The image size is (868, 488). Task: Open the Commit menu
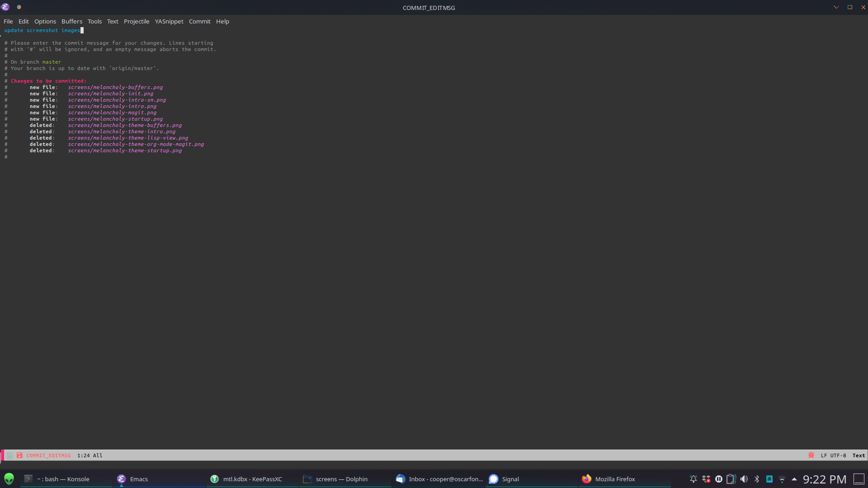click(x=199, y=21)
